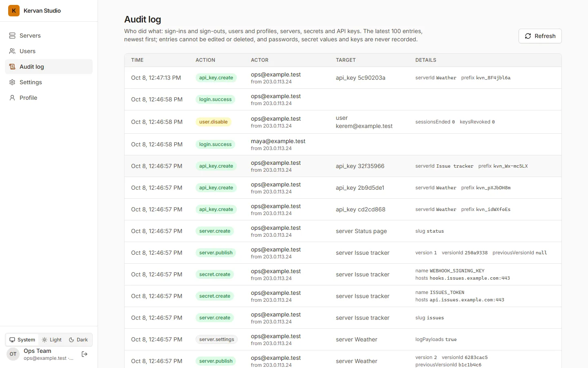
Task: Click target api_key 2b9d5de1
Action: 360,188
